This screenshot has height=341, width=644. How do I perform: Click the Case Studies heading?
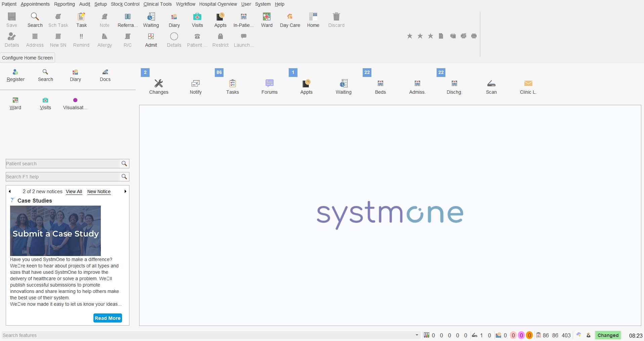(35, 201)
